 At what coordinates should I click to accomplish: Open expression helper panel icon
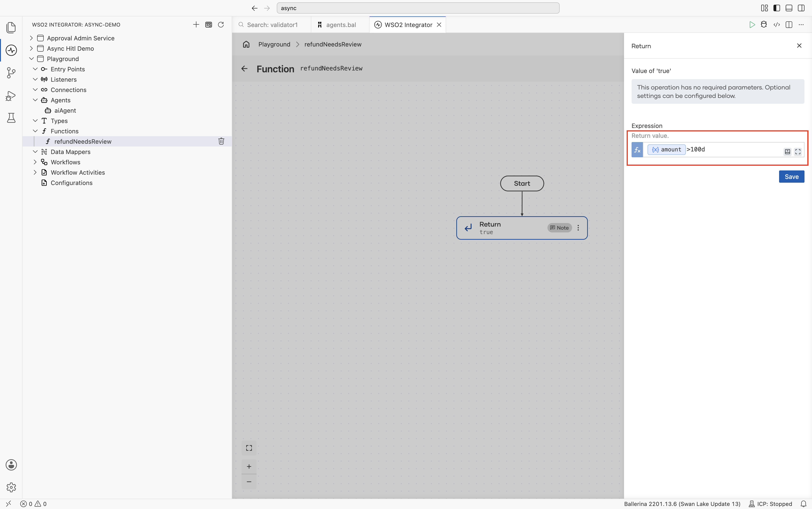coord(787,152)
